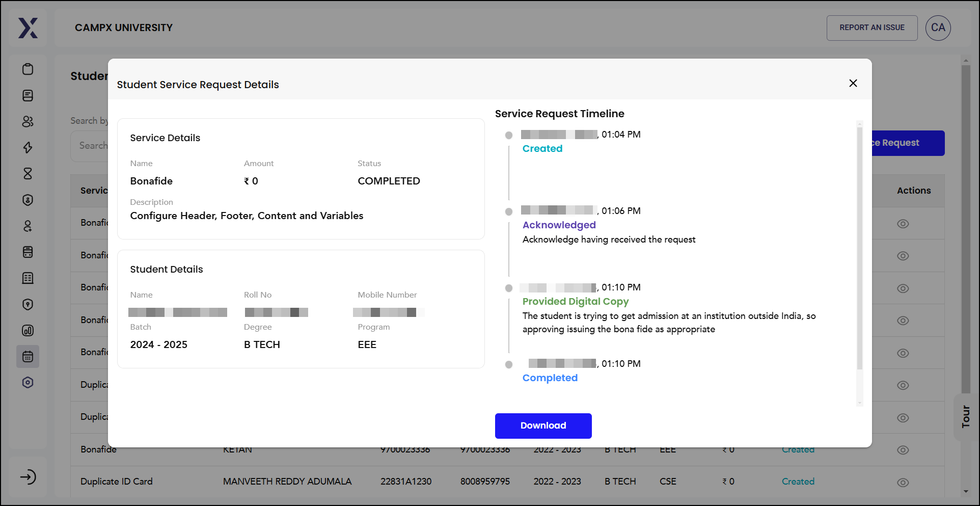
Task: Open the document list sidebar icon
Action: (28, 95)
